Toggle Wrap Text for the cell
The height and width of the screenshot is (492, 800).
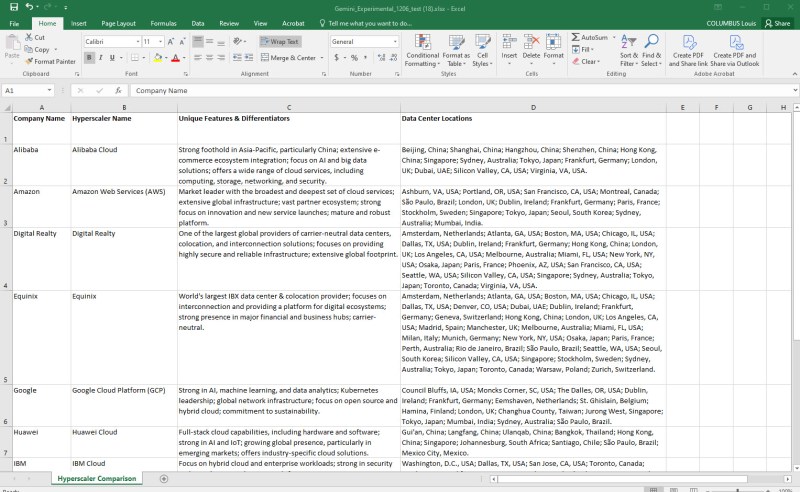point(280,41)
